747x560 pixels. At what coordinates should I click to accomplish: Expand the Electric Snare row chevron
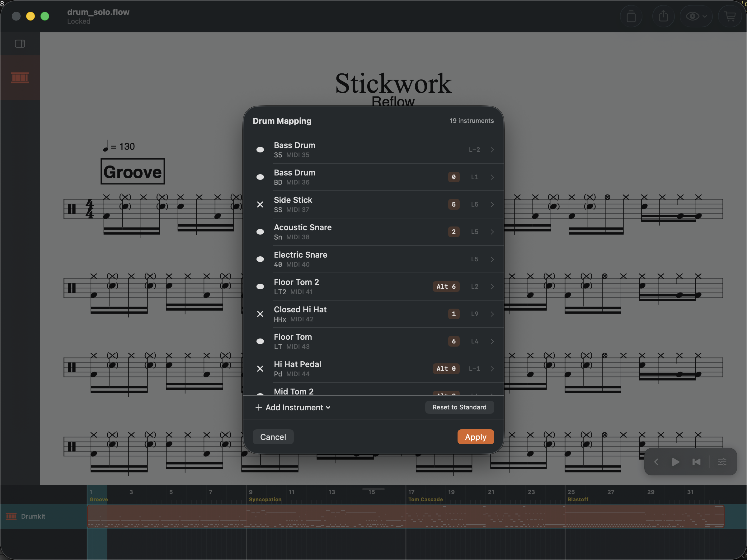tap(492, 259)
